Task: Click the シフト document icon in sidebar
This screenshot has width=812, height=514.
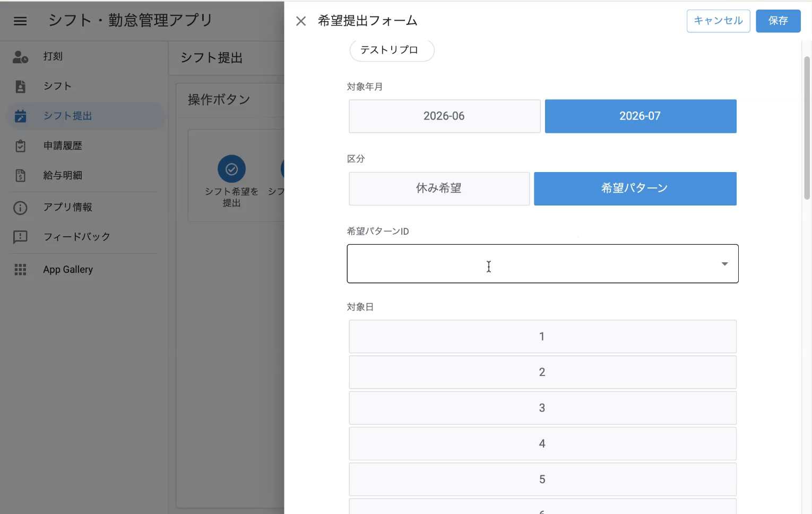Action: point(20,87)
